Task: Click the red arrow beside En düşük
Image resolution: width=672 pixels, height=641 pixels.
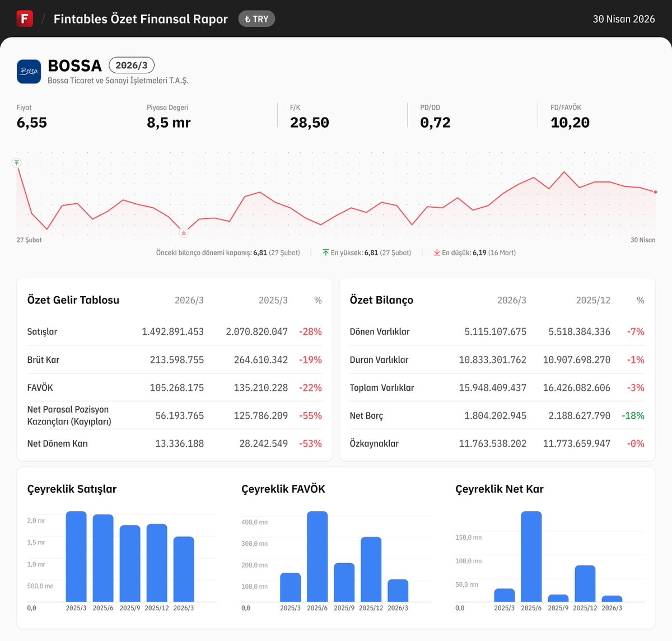Action: coord(437,253)
